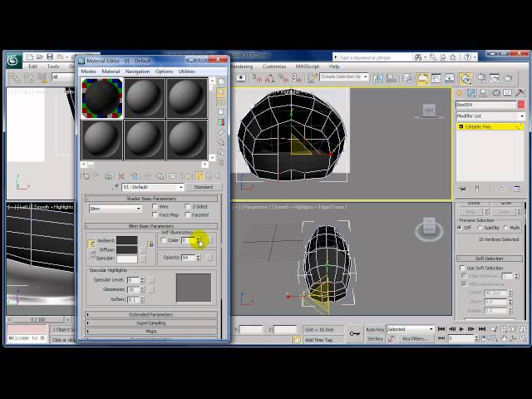The height and width of the screenshot is (399, 532).
Task: Enable the 2-Sided checkbox
Action: click(188, 206)
